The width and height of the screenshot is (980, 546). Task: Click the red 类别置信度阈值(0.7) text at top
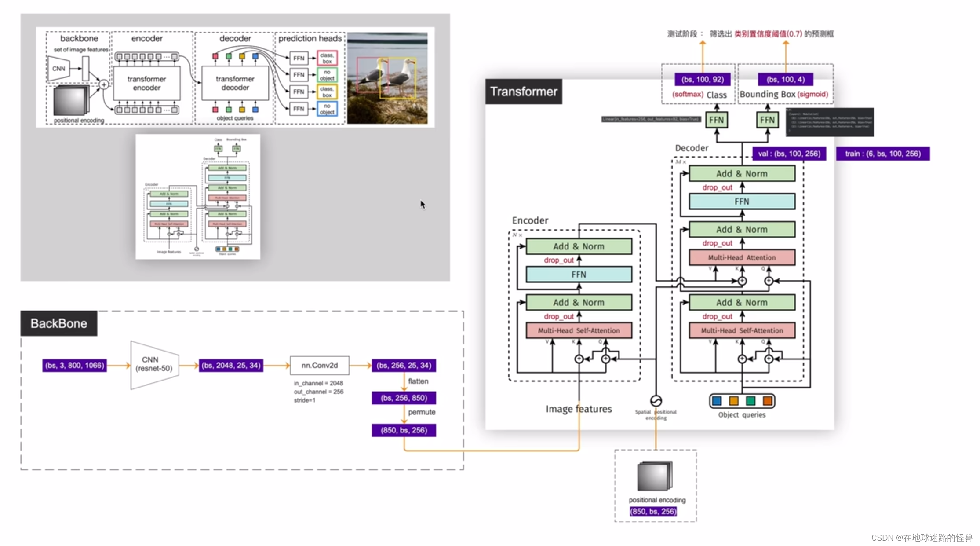[x=768, y=34]
